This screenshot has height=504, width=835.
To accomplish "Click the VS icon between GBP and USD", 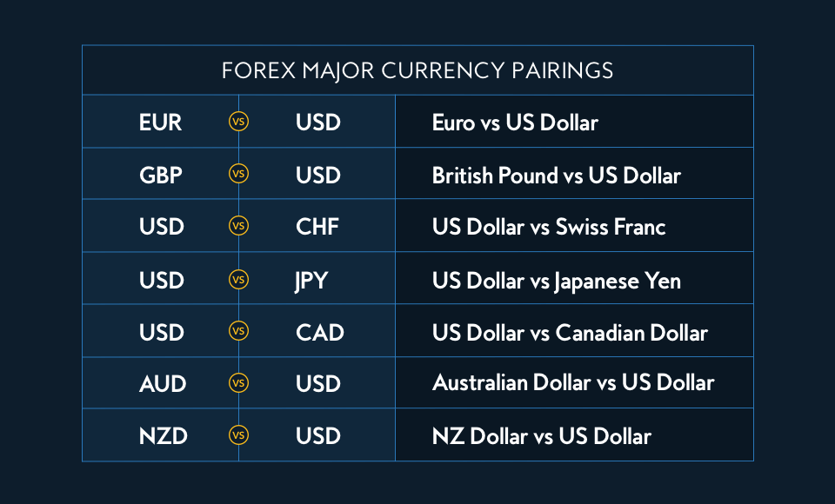I will coord(238,175).
